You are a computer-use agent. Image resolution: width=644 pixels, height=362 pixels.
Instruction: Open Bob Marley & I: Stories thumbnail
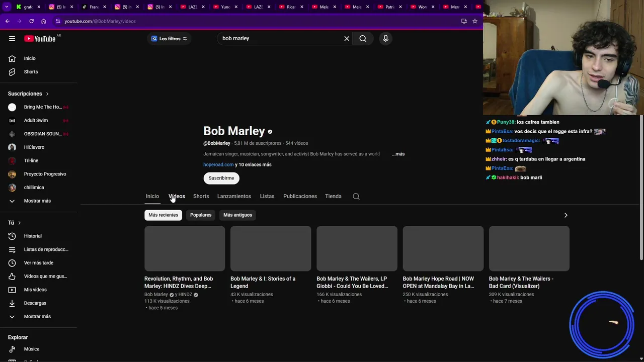tap(271, 248)
